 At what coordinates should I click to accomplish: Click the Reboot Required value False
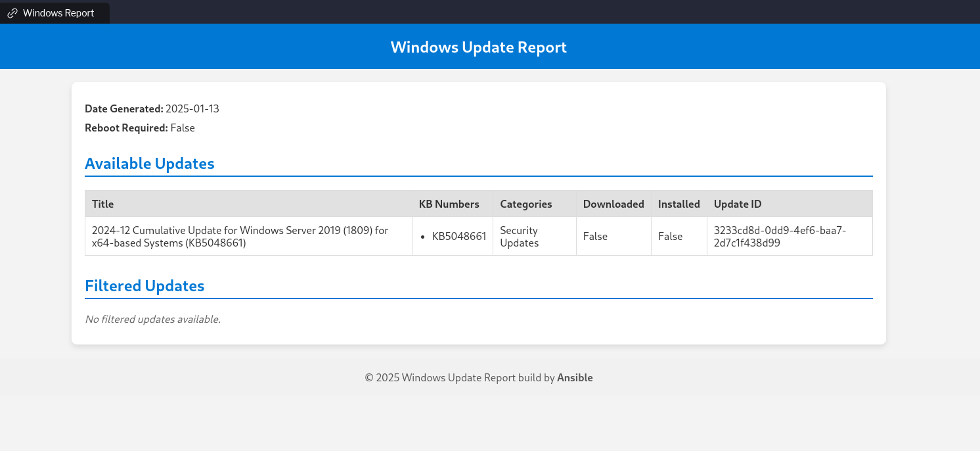click(x=183, y=128)
